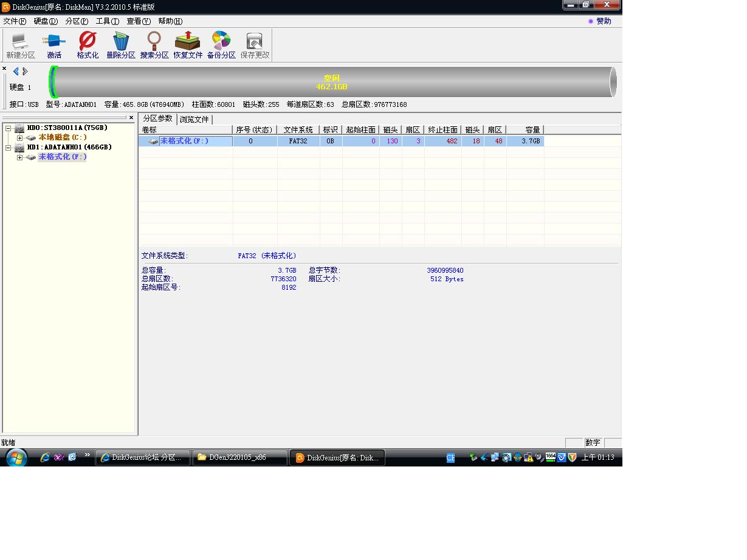Click the 3960995840 total bytes value
The image size is (747, 560).
click(x=445, y=270)
